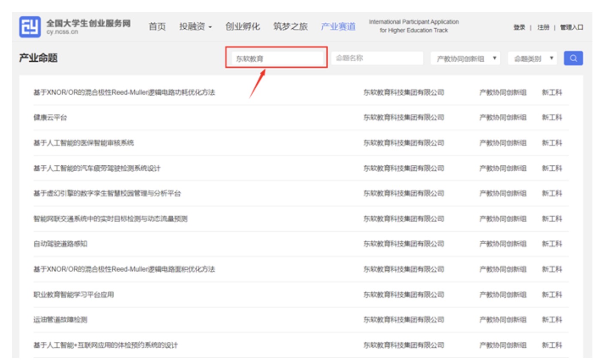This screenshot has height=364, width=601.
Task: Open the 体检预约系统的设计 topic
Action: tap(105, 345)
